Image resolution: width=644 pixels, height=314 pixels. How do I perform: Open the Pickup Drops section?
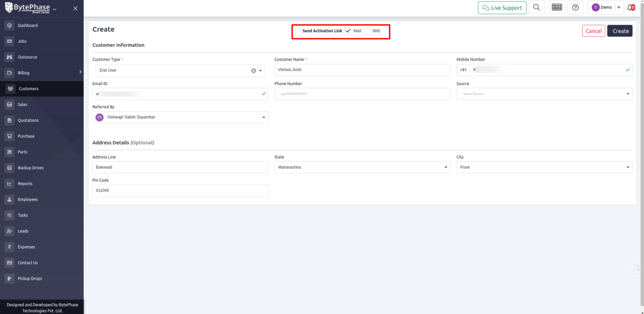30,278
